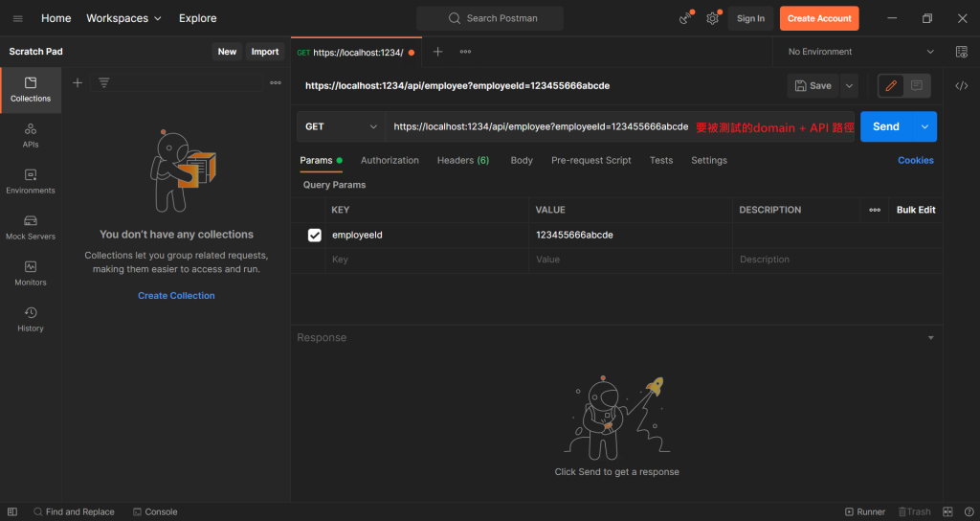This screenshot has height=521, width=980.
Task: Open the Send options dropdown arrow
Action: (x=925, y=126)
